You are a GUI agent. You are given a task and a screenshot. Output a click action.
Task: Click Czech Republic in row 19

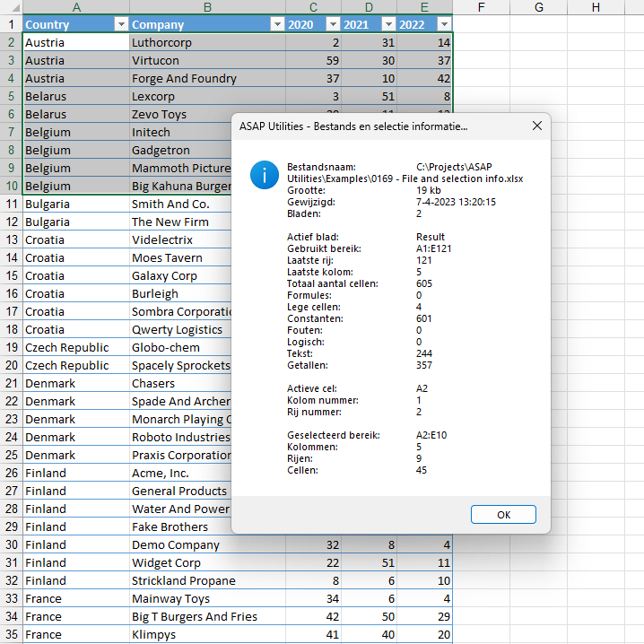point(76,347)
